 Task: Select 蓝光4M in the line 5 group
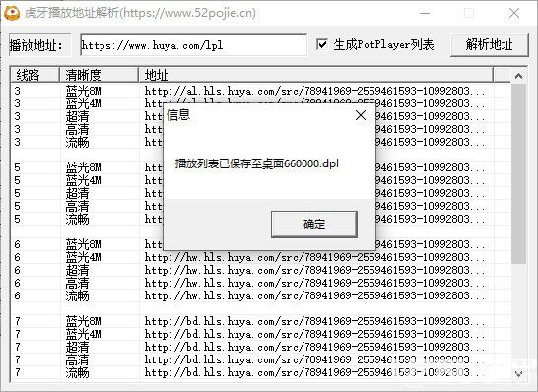[84, 181]
